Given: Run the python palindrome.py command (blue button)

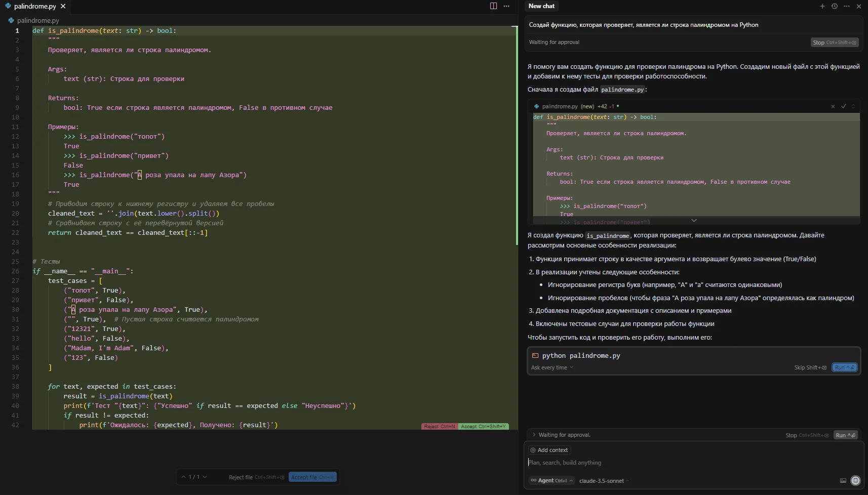Looking at the screenshot, I should pyautogui.click(x=844, y=367).
